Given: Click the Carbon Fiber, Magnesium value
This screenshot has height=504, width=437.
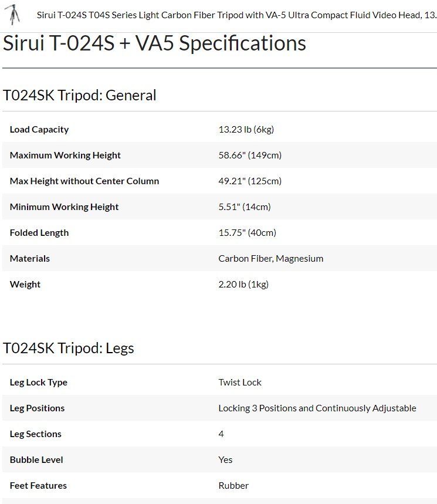Looking at the screenshot, I should (271, 258).
